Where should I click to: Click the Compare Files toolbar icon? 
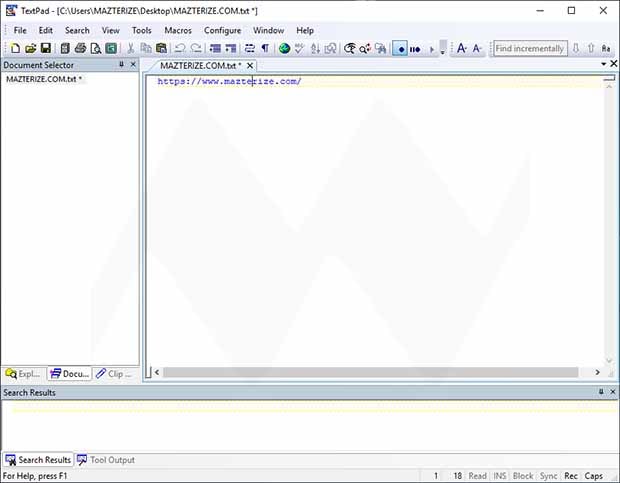(330, 48)
